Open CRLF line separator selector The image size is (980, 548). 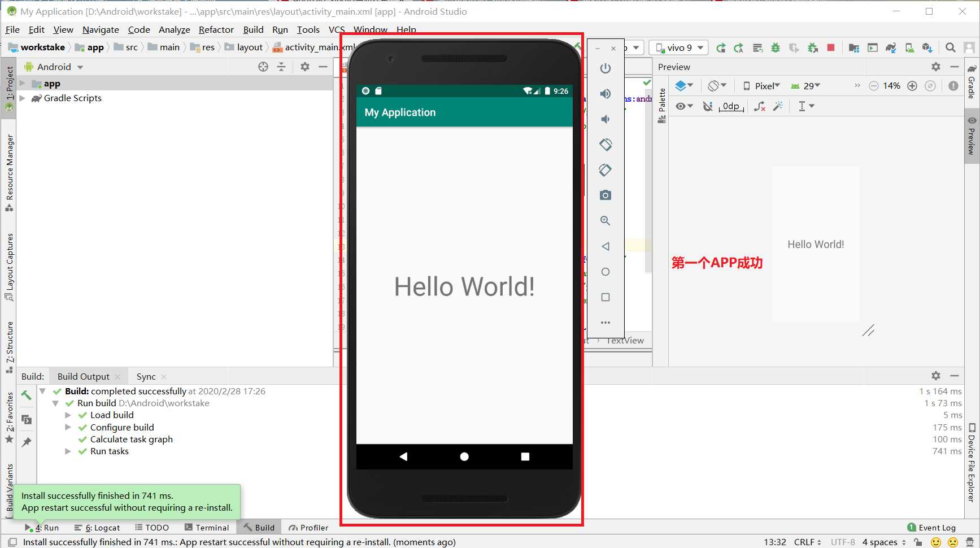tap(807, 542)
